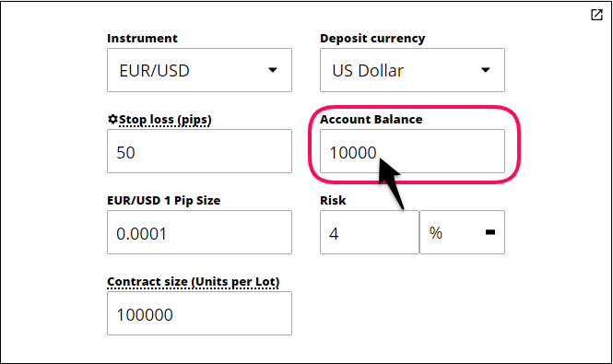
Task: Click the Risk value field showing 4
Action: (370, 232)
